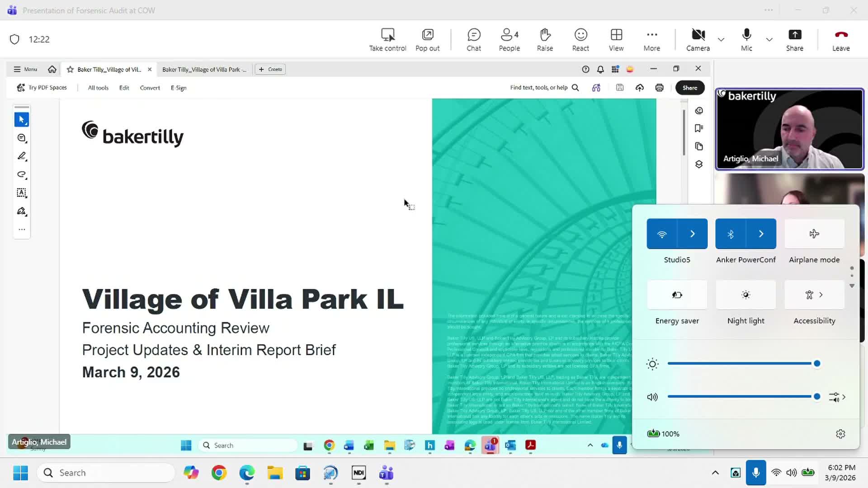Disable the Anker PowerConf Bluetooth connection
The width and height of the screenshot is (868, 488).
click(x=731, y=234)
